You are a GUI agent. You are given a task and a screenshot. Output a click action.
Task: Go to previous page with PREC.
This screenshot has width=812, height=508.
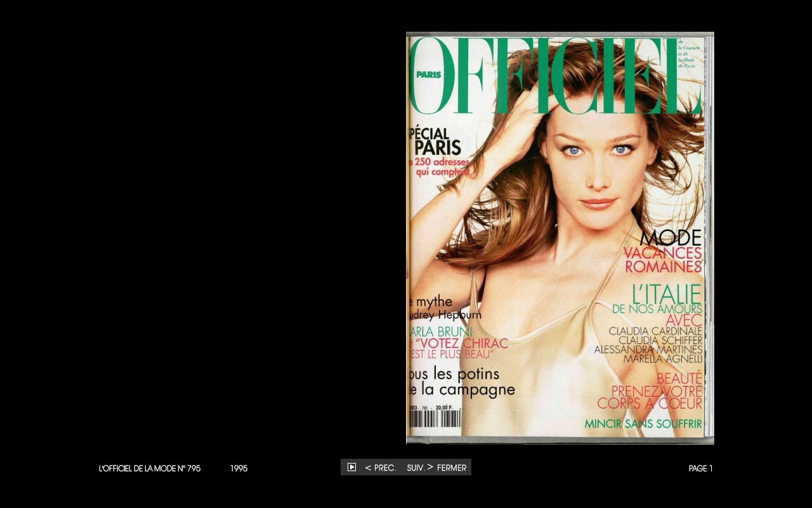coord(384,468)
